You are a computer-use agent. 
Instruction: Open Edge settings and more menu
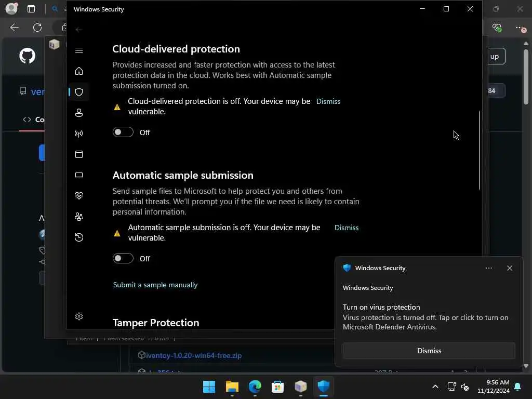(x=520, y=28)
